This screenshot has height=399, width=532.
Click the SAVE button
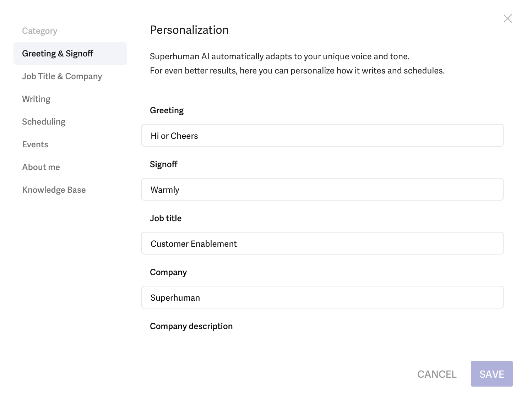point(492,374)
